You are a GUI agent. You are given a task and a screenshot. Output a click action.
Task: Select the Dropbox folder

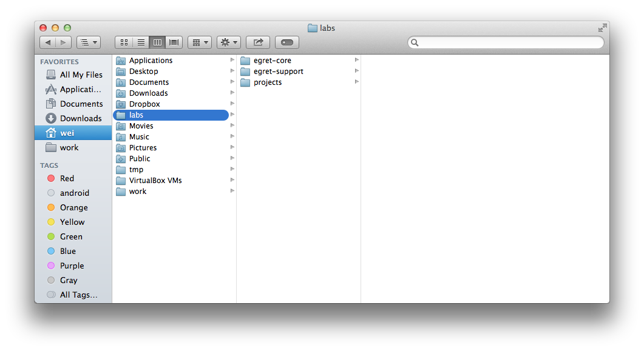[x=171, y=104]
